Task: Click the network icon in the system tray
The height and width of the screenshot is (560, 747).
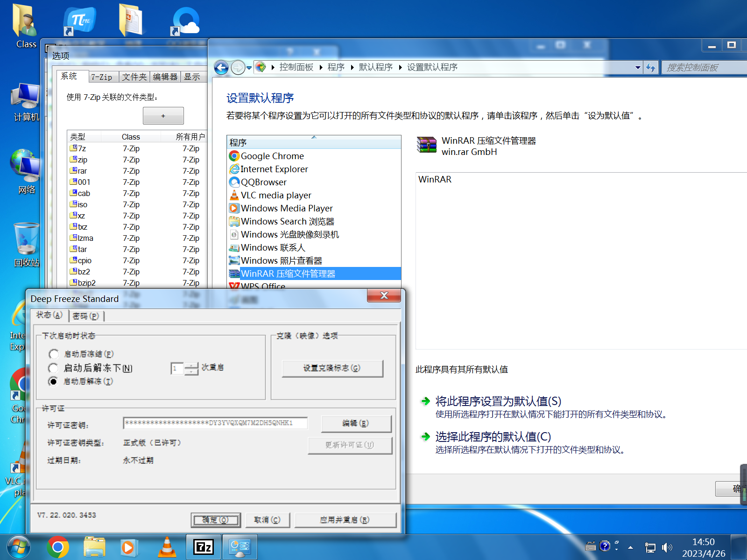Action: [650, 547]
